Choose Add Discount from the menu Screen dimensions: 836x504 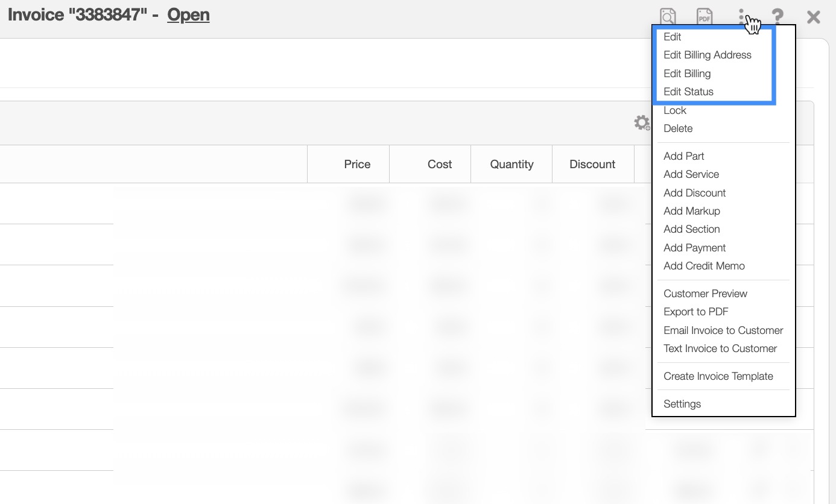point(694,193)
